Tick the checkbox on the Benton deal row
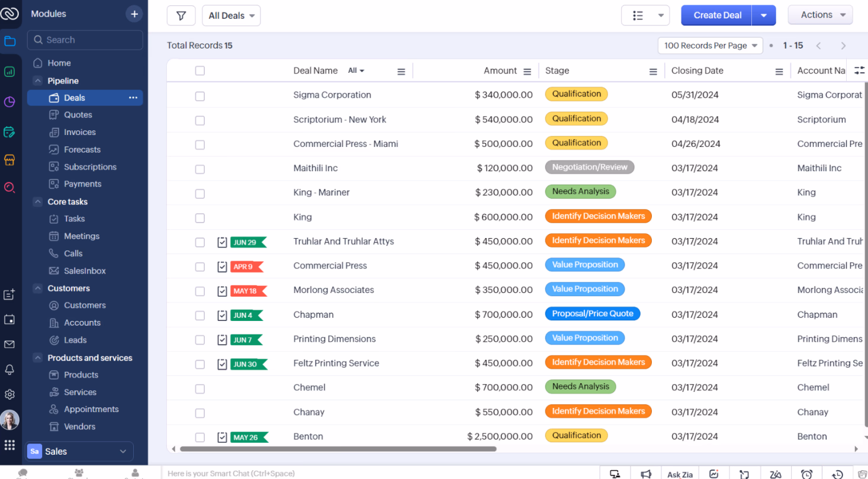 pyautogui.click(x=200, y=436)
